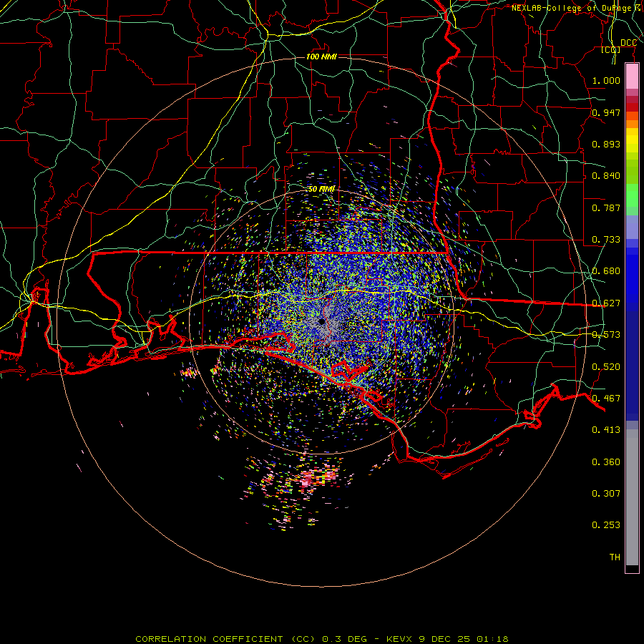Select the 0.253 legend value

click(x=606, y=525)
